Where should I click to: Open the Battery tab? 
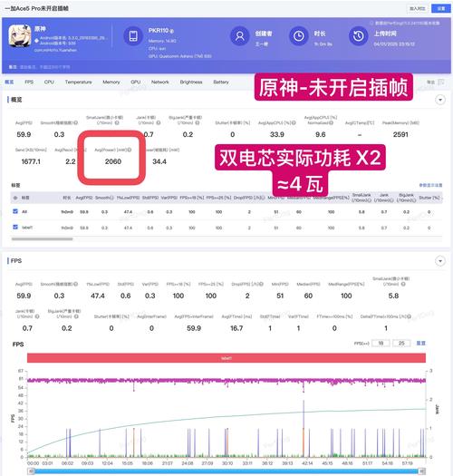[x=221, y=82]
